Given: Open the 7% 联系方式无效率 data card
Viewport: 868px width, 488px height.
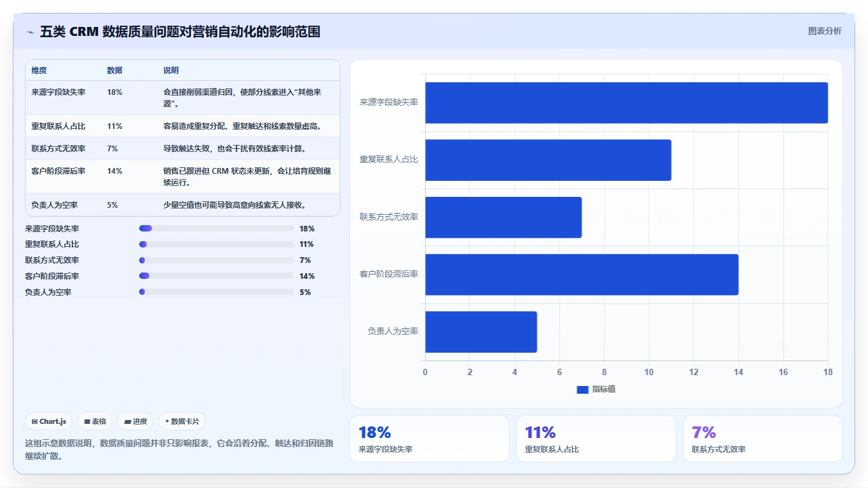Looking at the screenshot, I should coord(763,439).
